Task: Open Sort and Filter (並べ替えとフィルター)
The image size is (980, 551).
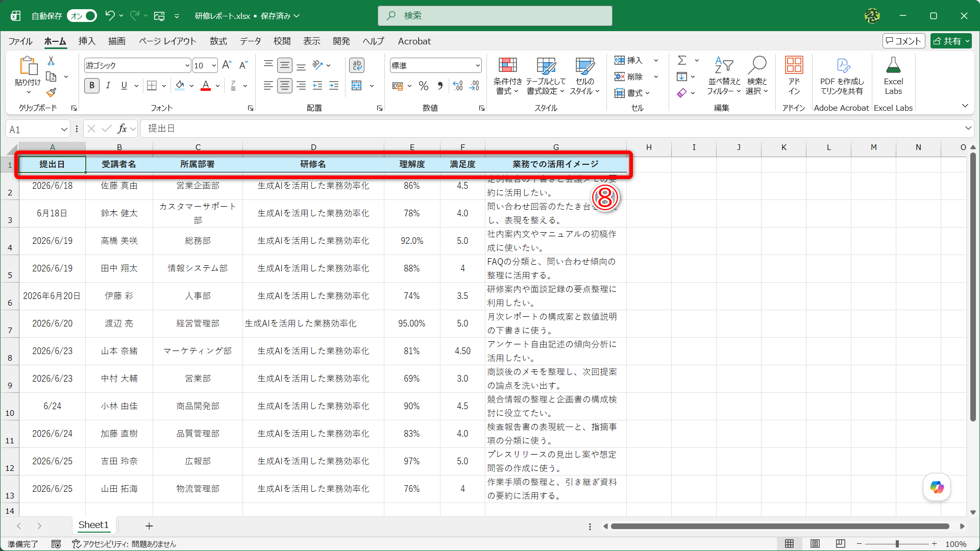Action: point(724,76)
